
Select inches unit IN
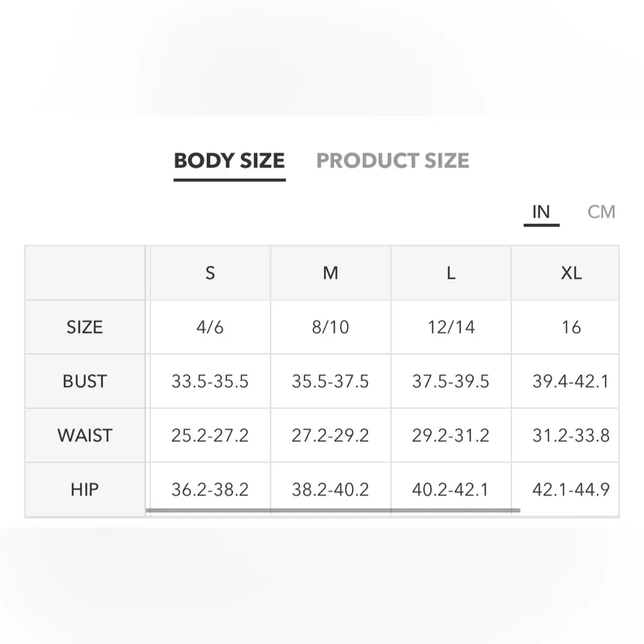click(x=541, y=212)
